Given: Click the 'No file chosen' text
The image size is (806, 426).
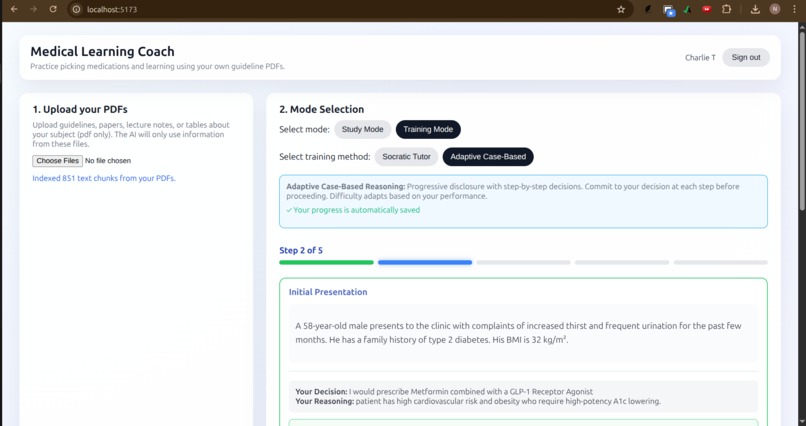Looking at the screenshot, I should click(108, 161).
